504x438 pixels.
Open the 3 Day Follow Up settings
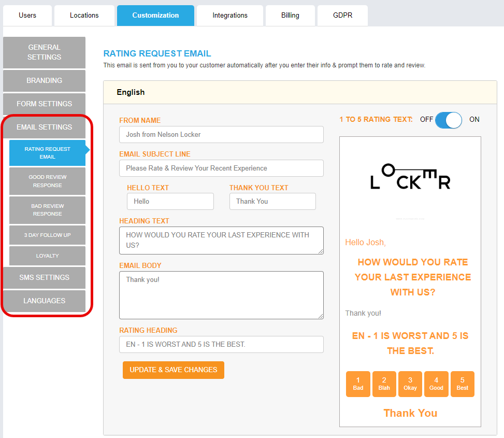(47, 235)
